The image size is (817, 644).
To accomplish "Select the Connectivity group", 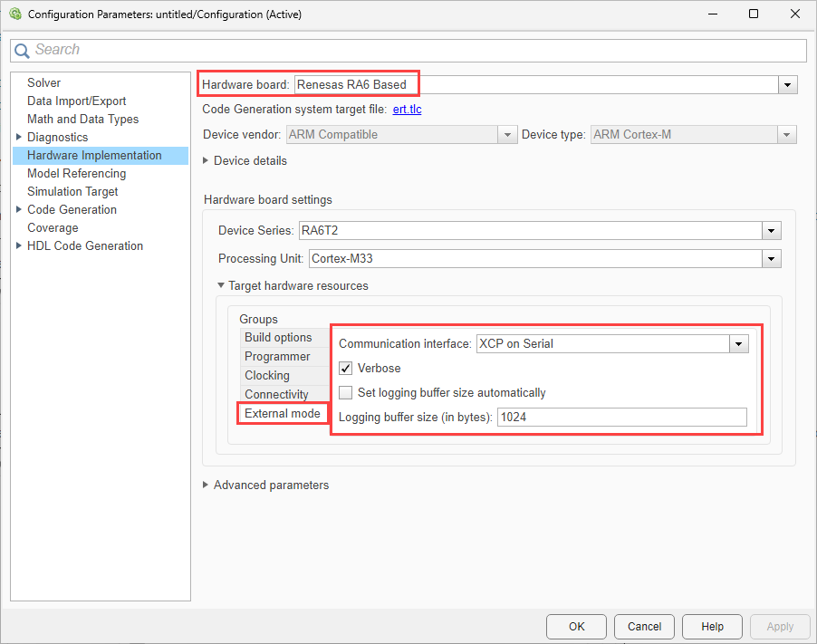I will coord(276,395).
